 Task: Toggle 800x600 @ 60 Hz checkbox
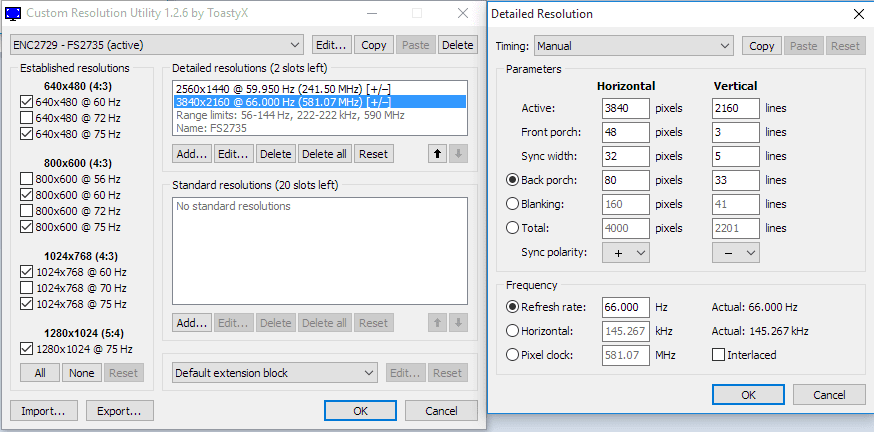(26, 195)
